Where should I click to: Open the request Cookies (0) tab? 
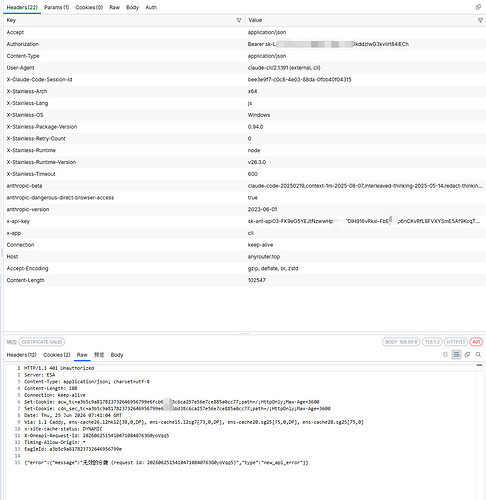coord(89,7)
